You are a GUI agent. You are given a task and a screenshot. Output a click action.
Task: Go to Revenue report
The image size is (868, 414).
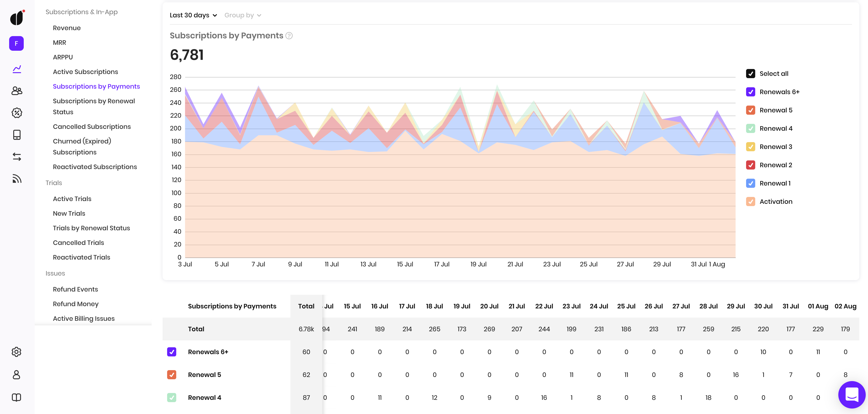coord(67,28)
